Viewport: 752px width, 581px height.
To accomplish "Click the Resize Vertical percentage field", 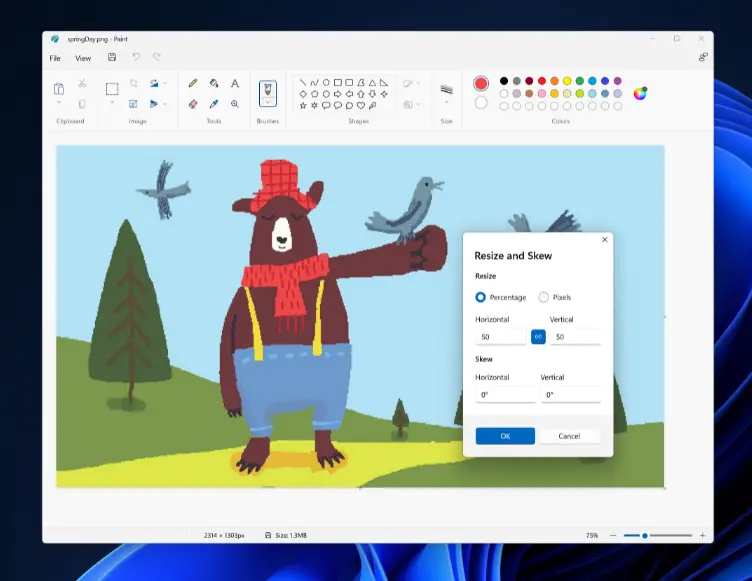I will point(575,337).
